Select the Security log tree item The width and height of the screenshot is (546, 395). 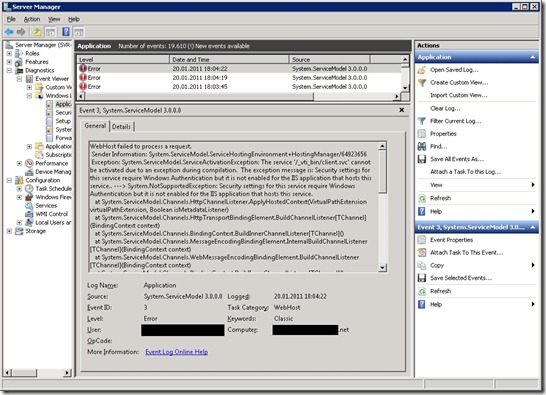click(x=63, y=113)
